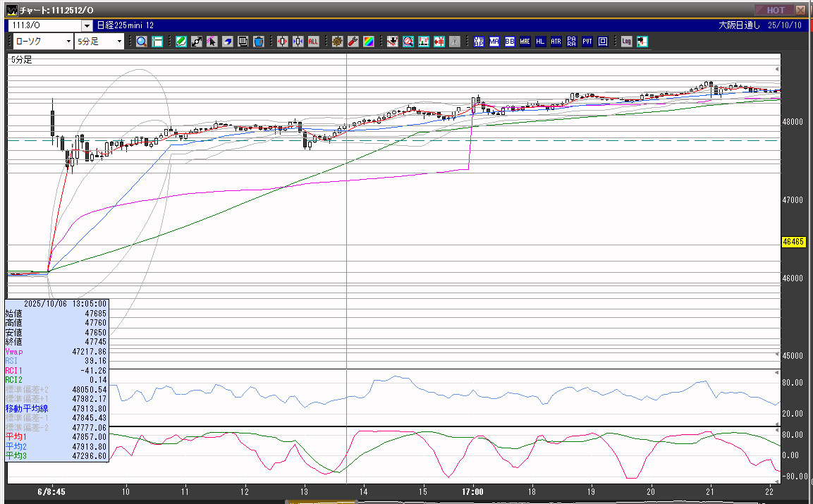
Task: Toggle the Log scale button
Action: click(626, 42)
